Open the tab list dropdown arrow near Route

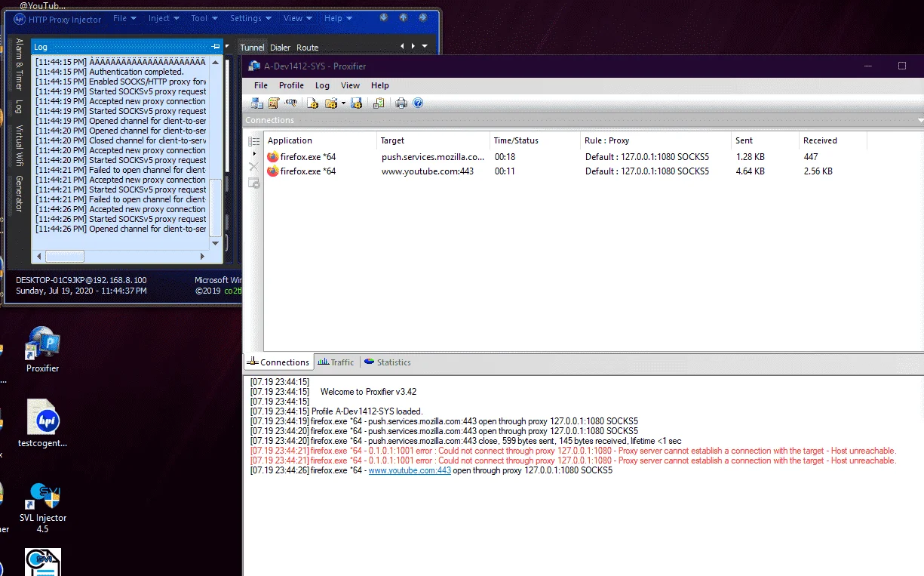(425, 47)
